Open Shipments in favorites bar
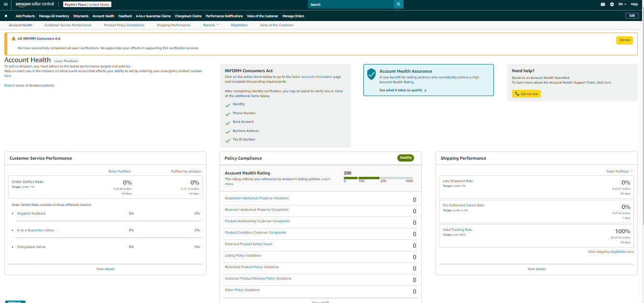This screenshot has height=303, width=644. pos(81,16)
